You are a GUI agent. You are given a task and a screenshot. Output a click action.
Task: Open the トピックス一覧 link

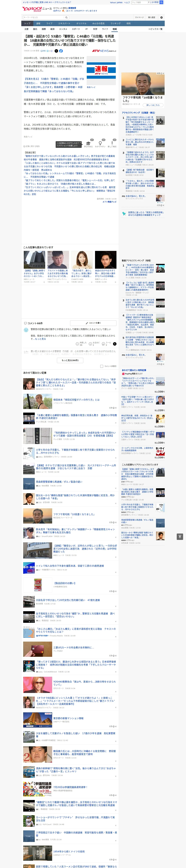point(156,29)
